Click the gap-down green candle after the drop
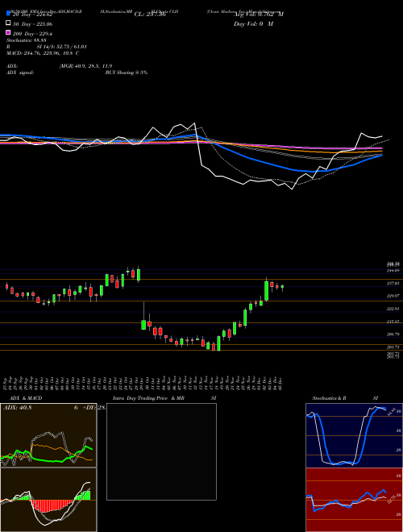 [x=143, y=324]
